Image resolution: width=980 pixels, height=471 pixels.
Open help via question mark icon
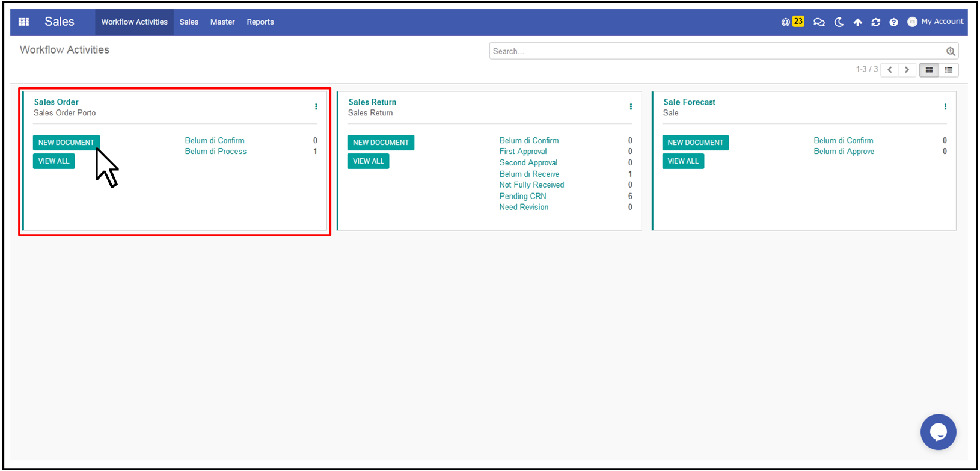click(893, 22)
